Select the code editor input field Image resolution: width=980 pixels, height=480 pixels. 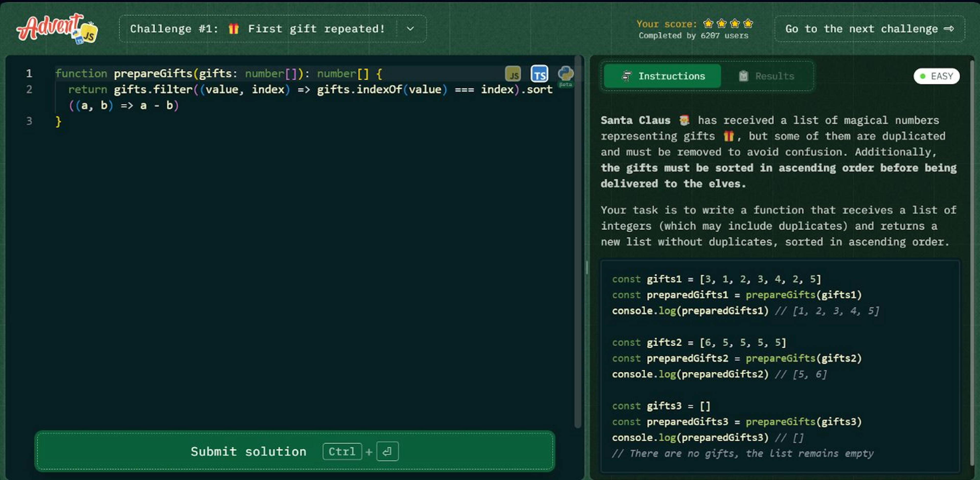(294, 250)
